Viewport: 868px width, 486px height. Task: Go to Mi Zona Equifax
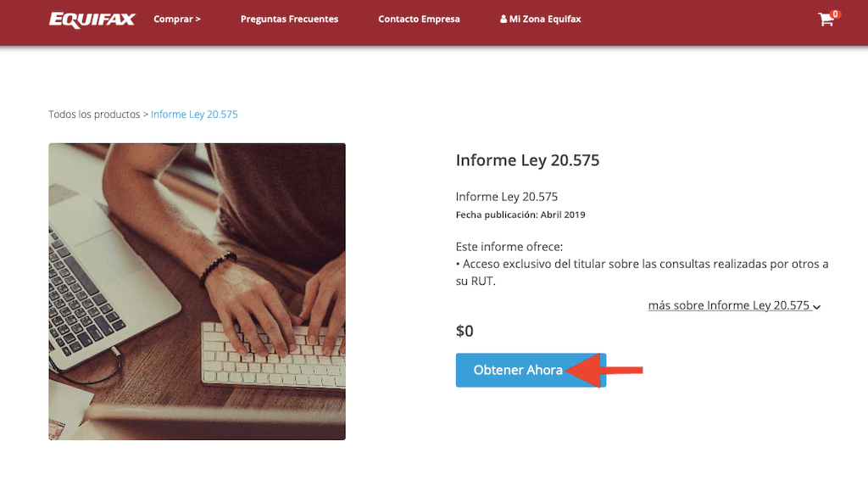tap(540, 19)
